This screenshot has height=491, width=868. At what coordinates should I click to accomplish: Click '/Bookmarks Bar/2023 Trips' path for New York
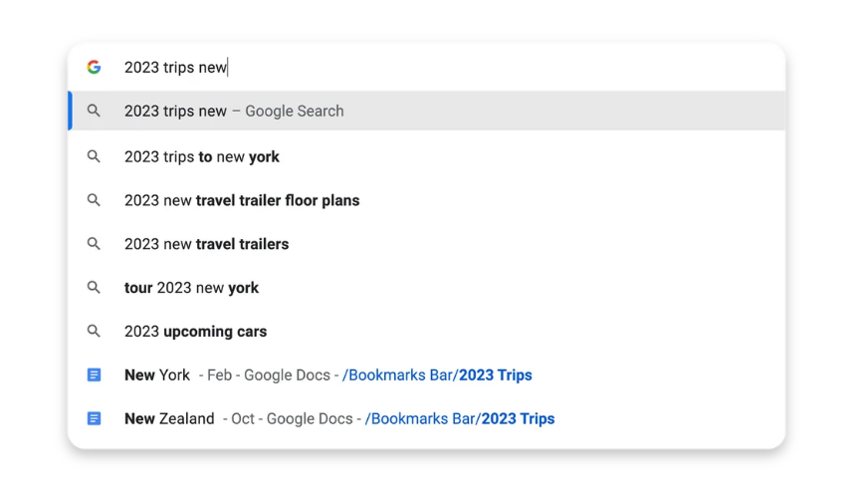[x=437, y=375]
